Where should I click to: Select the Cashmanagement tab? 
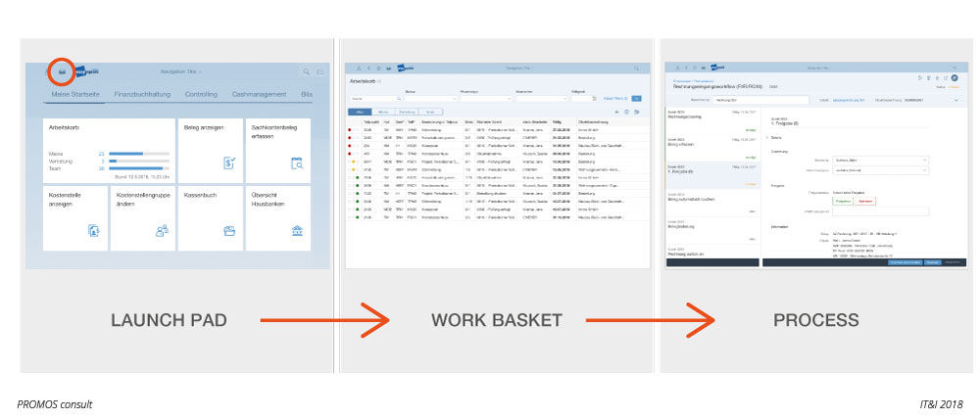(x=260, y=95)
